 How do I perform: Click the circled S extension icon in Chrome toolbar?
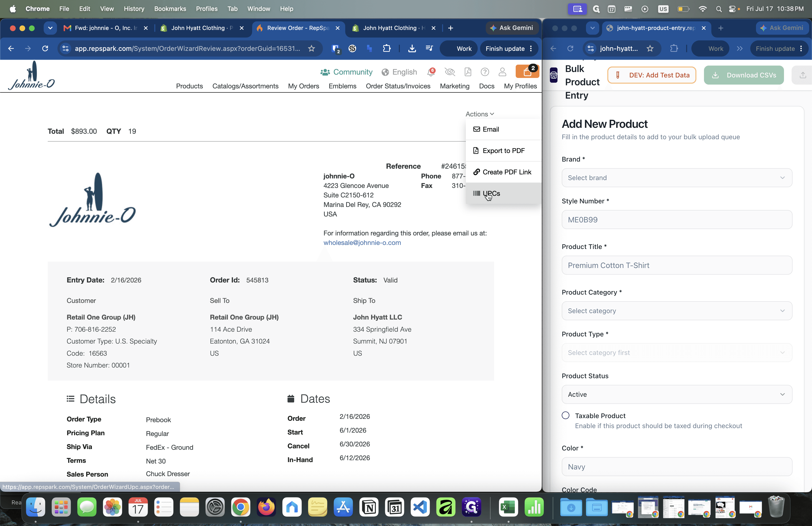pyautogui.click(x=352, y=48)
